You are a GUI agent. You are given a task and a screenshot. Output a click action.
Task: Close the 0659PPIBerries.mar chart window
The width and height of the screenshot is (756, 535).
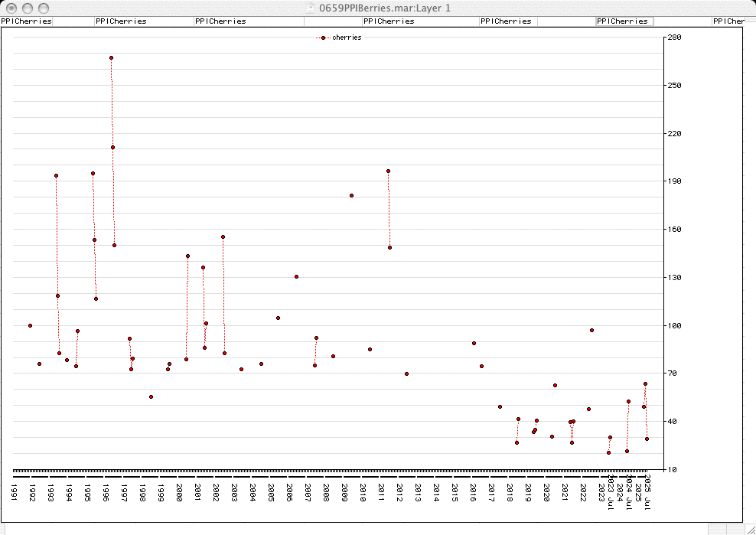[11, 8]
